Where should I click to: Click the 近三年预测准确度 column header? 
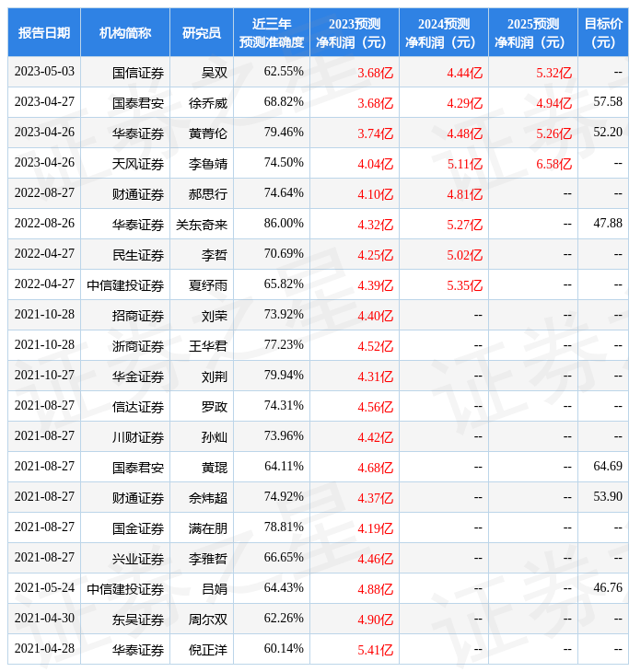click(x=272, y=33)
